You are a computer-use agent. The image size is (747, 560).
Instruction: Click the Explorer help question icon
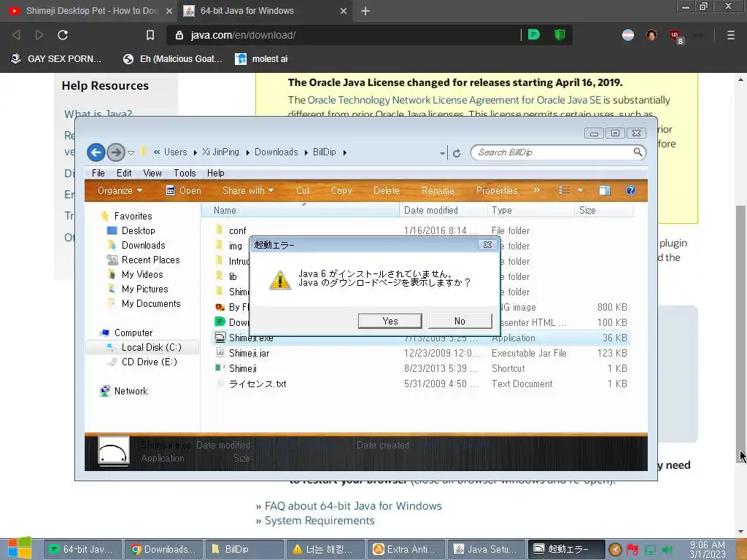[631, 190]
